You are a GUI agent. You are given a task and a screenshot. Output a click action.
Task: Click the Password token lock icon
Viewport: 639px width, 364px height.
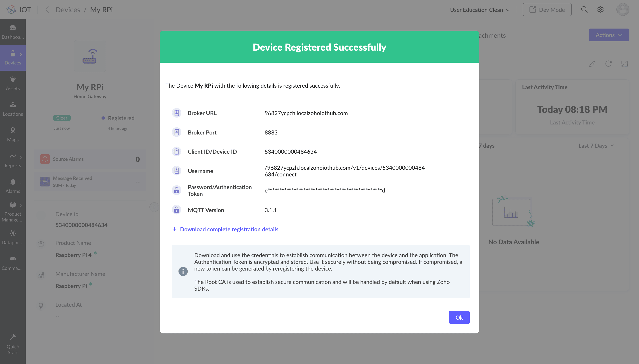tap(176, 190)
